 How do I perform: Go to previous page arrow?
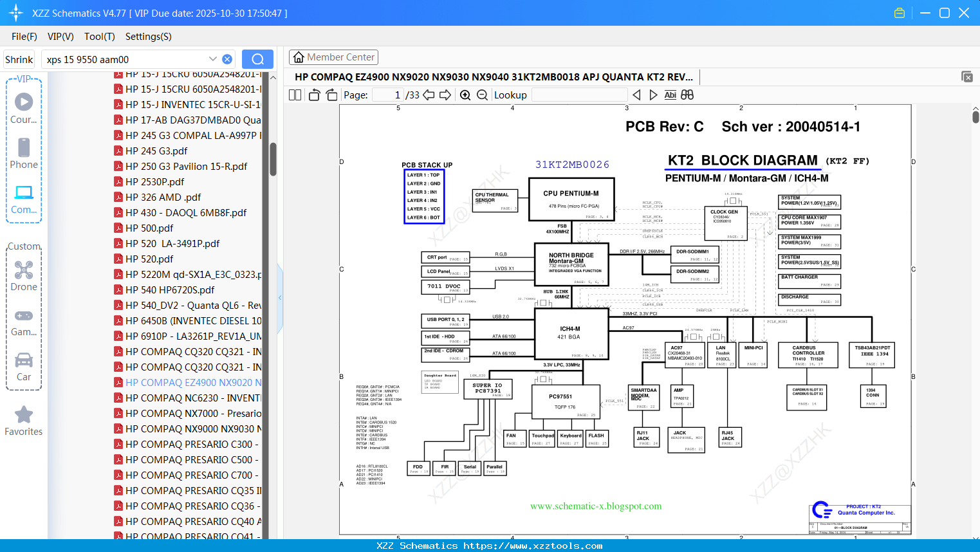429,95
